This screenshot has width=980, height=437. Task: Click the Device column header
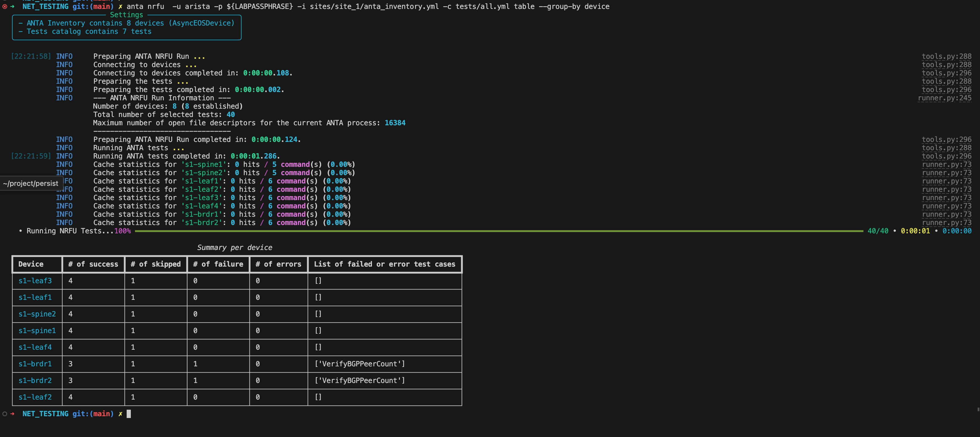[31, 264]
